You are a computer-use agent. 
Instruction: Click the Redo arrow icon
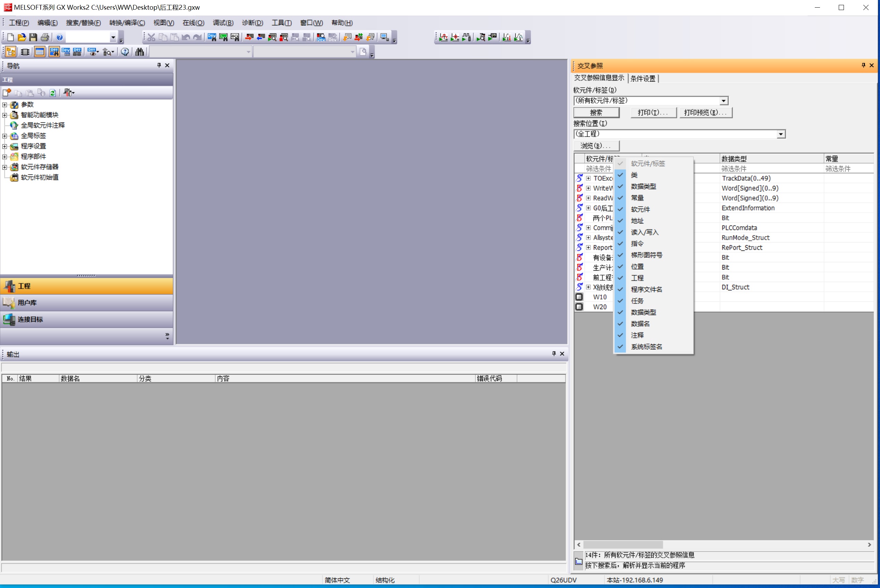(197, 37)
